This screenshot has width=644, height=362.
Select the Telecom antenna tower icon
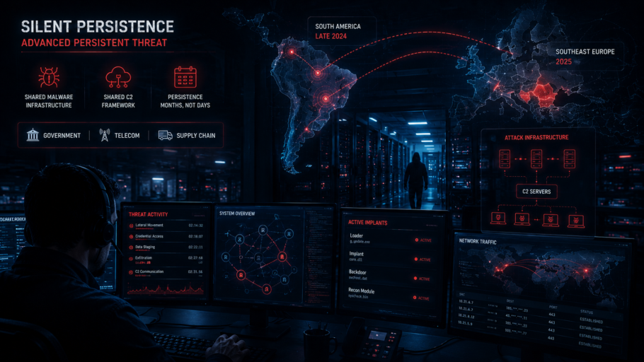(105, 135)
